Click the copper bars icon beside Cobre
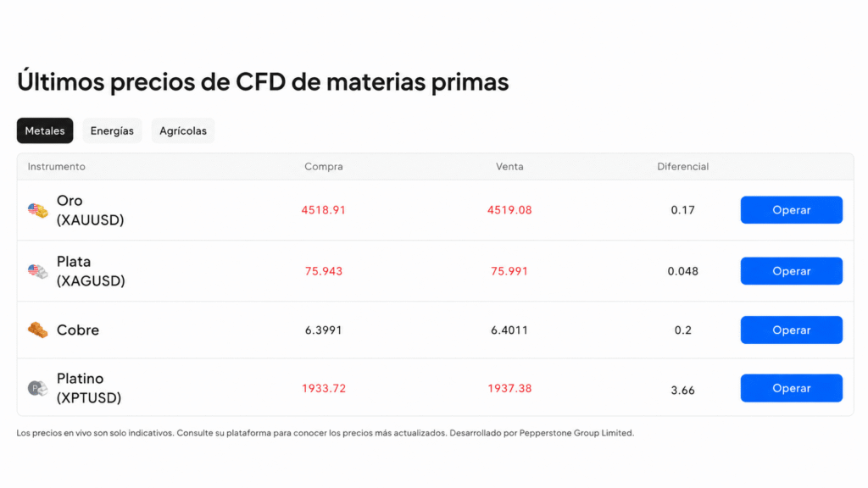Screen dimensions: 868x488 click(x=37, y=330)
